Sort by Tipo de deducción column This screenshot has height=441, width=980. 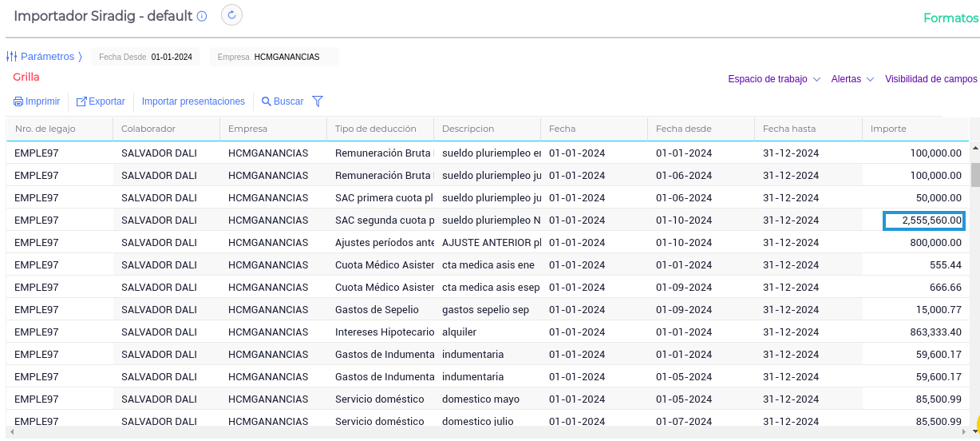point(375,129)
